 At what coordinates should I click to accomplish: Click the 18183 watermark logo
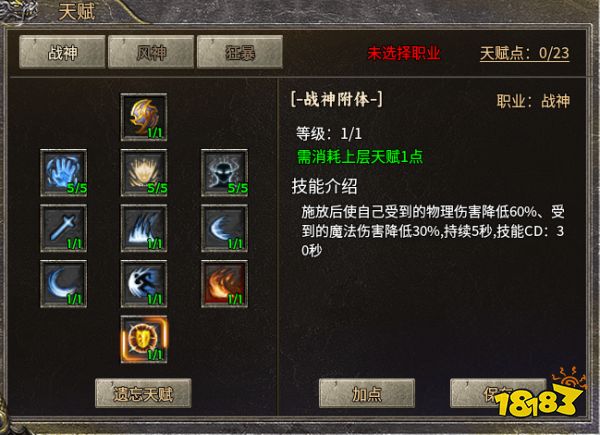coord(540,394)
